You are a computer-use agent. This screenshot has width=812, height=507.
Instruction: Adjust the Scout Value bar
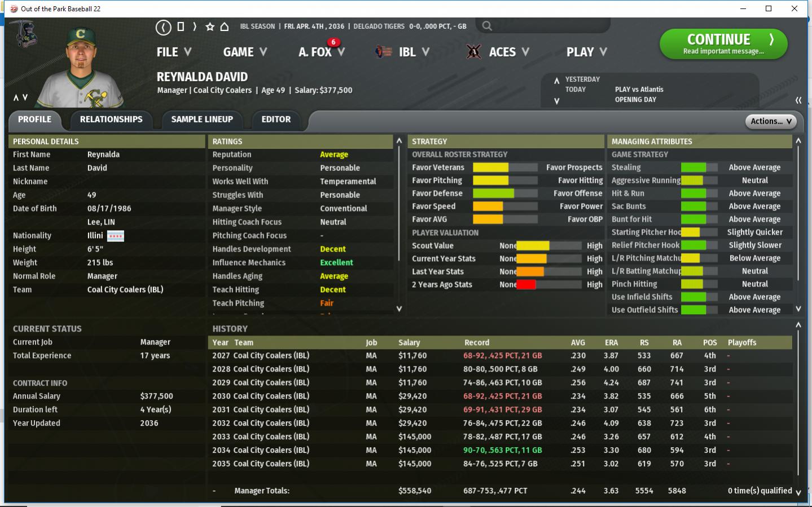tap(549, 245)
